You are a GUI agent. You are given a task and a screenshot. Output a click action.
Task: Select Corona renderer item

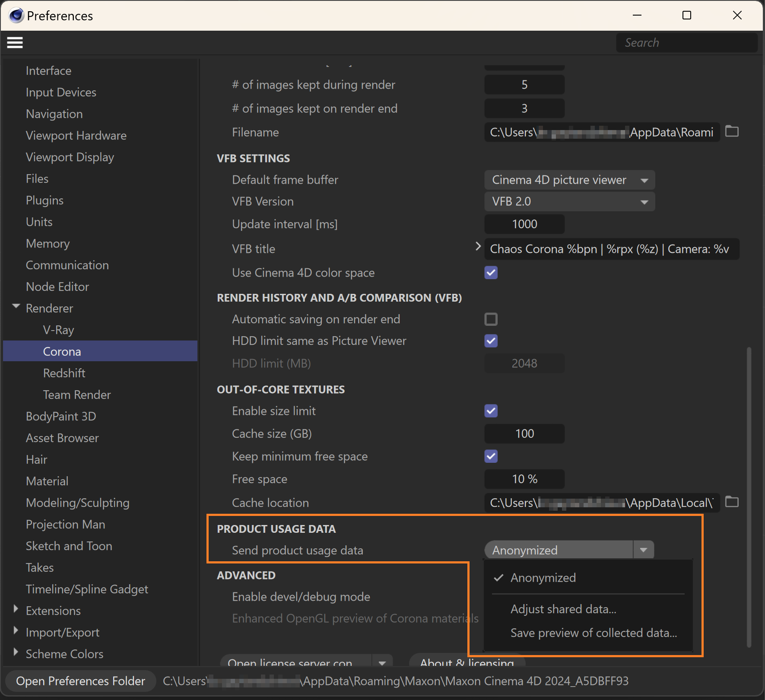click(100, 351)
